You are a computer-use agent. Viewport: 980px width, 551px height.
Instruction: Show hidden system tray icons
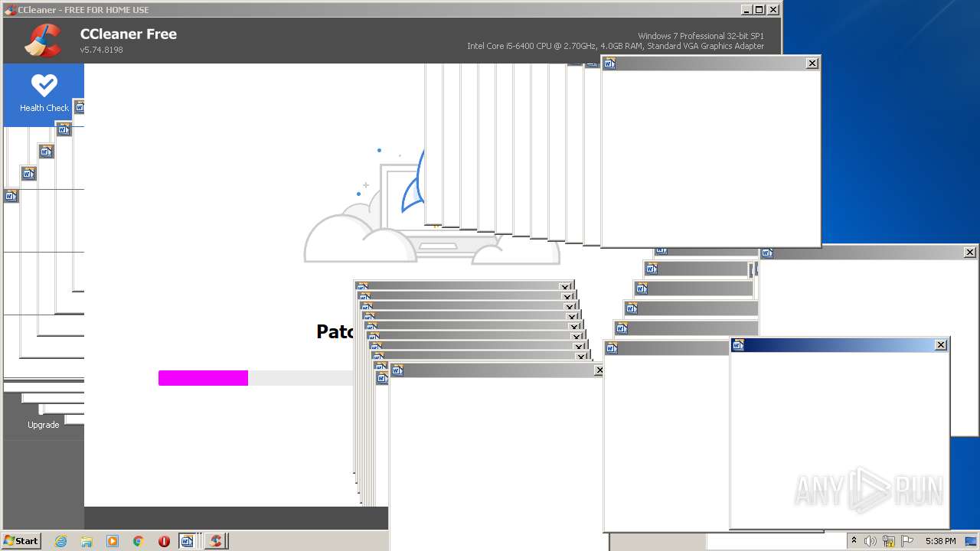click(854, 541)
